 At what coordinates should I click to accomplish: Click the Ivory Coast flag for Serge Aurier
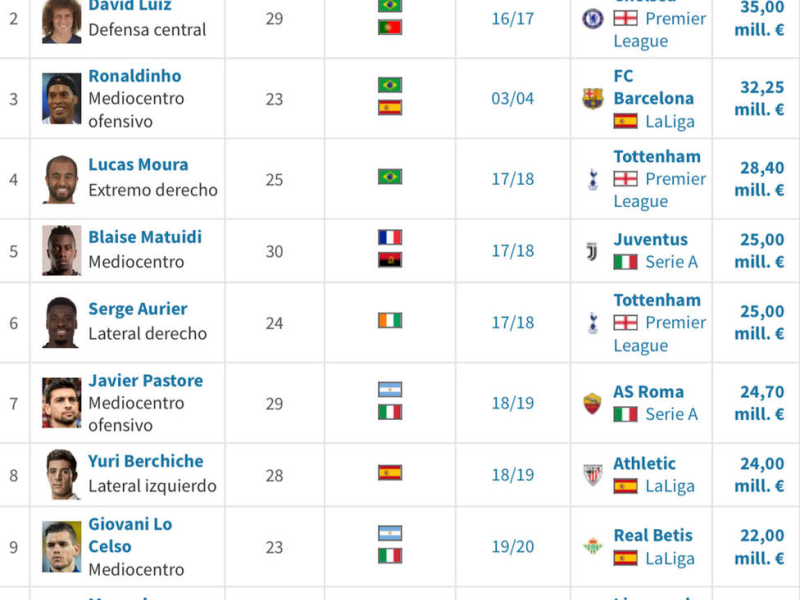pyautogui.click(x=390, y=320)
